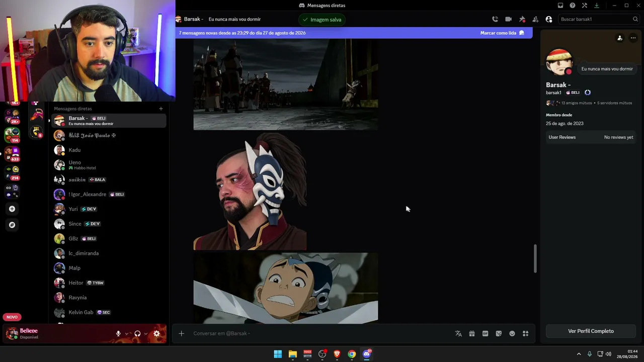The height and width of the screenshot is (362, 644).
Task: Expand microphone input options arrow
Action: click(x=127, y=333)
